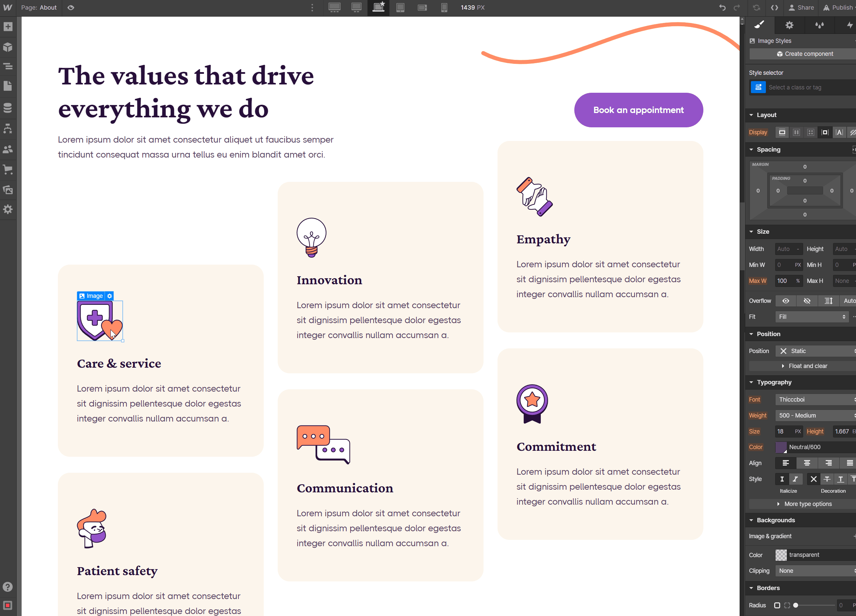Click the transparent background color swatch
The width and height of the screenshot is (856, 616).
[781, 555]
